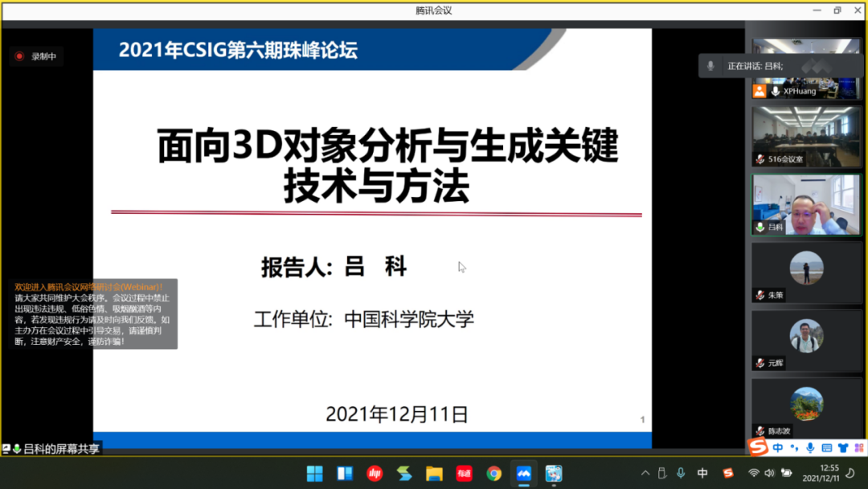Click the recording indicator 录制中

tap(36, 56)
